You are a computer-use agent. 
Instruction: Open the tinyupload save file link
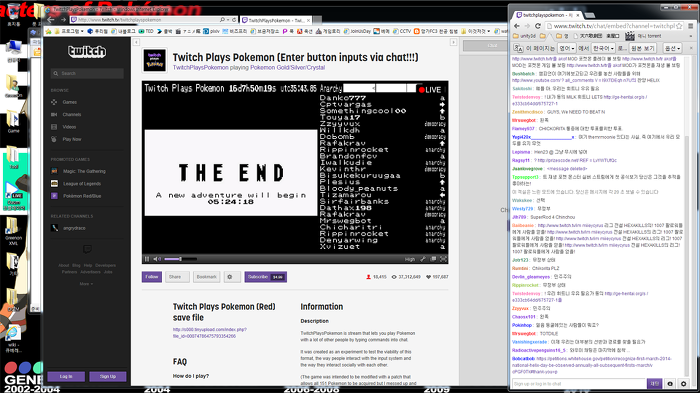(210, 333)
